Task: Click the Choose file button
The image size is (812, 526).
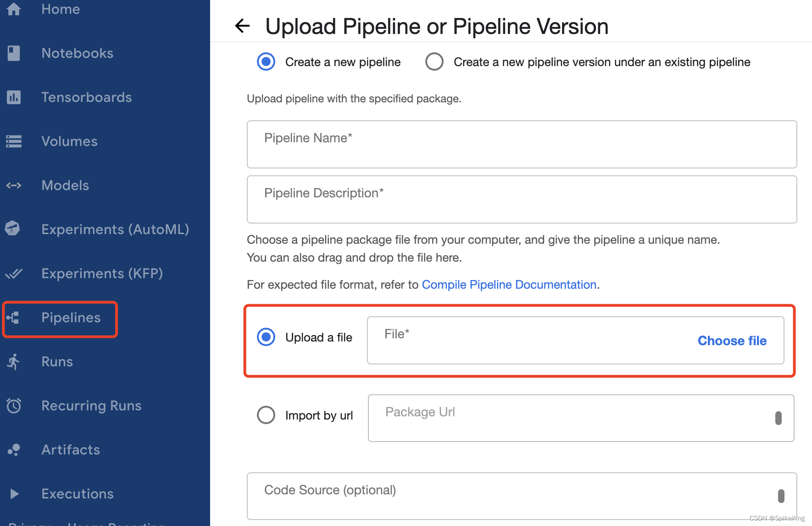Action: coord(732,341)
